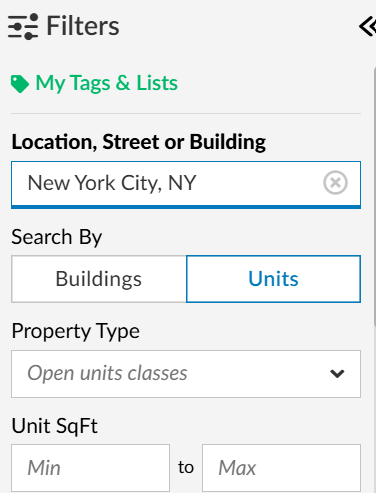The image size is (376, 493).
Task: Focus the Location, Street or Building field
Action: click(186, 184)
